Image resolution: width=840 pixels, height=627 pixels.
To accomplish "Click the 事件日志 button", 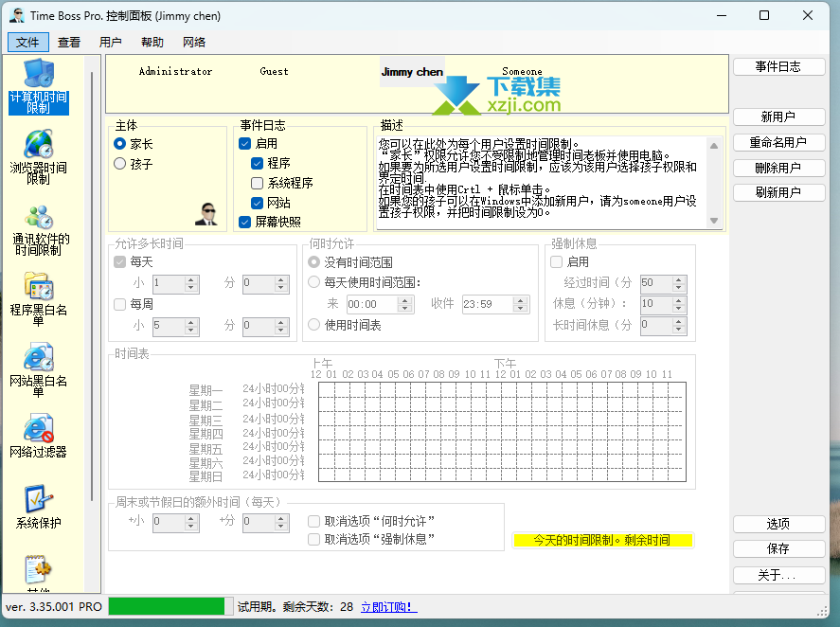I will click(778, 67).
